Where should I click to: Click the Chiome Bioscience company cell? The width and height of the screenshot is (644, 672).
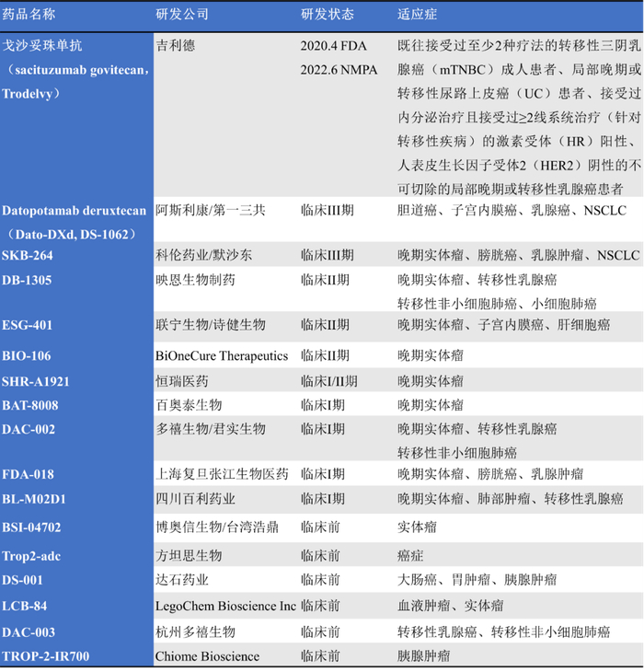pyautogui.click(x=207, y=656)
